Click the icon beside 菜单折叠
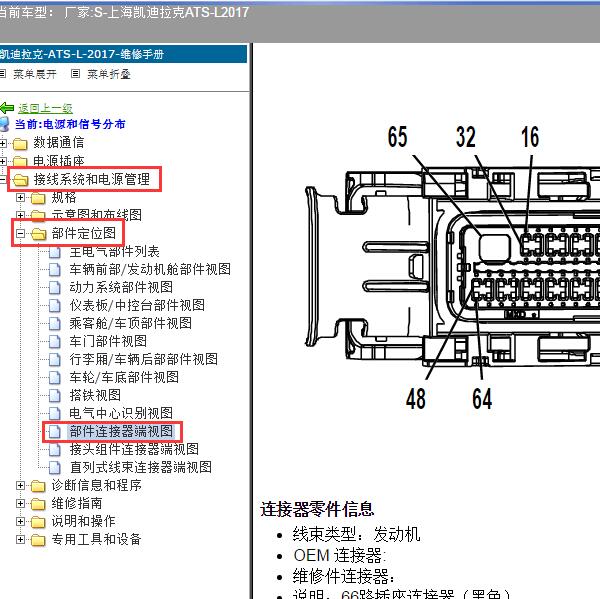This screenshot has width=600, height=599. coord(75,73)
